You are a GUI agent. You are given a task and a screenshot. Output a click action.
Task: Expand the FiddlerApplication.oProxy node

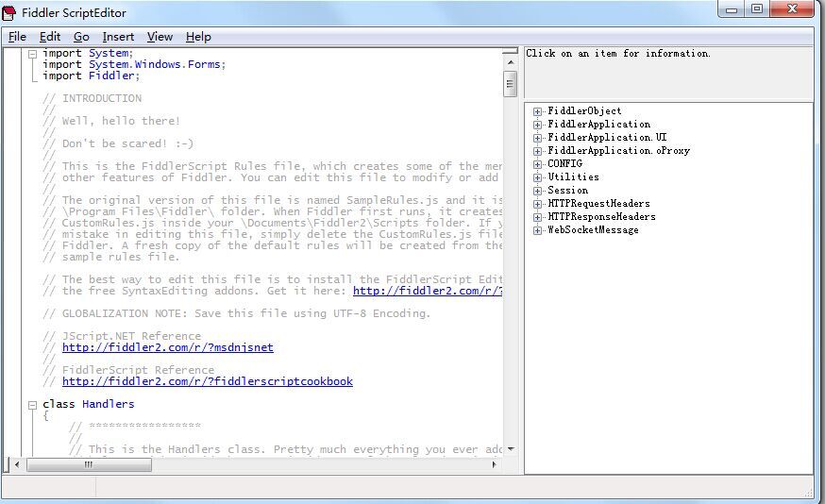point(537,151)
